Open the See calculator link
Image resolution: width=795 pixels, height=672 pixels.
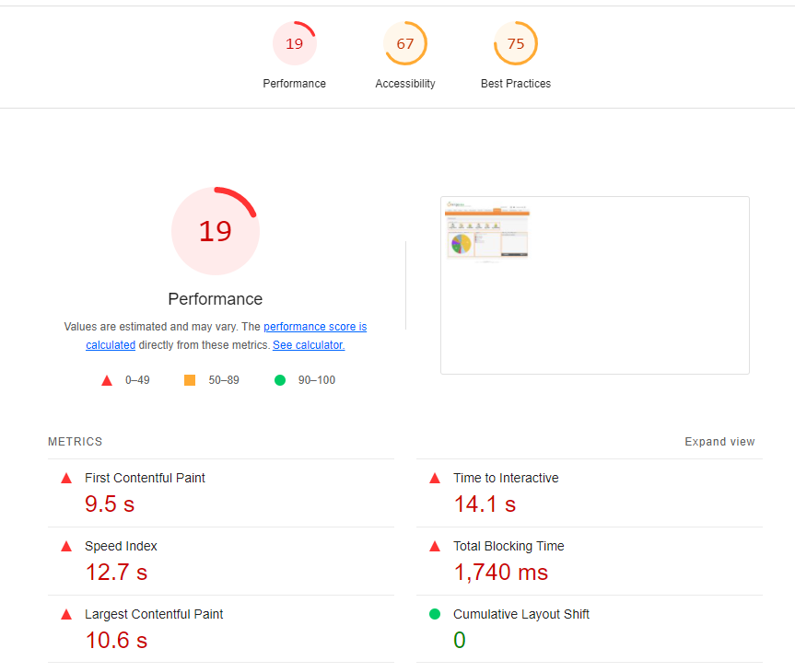(309, 345)
